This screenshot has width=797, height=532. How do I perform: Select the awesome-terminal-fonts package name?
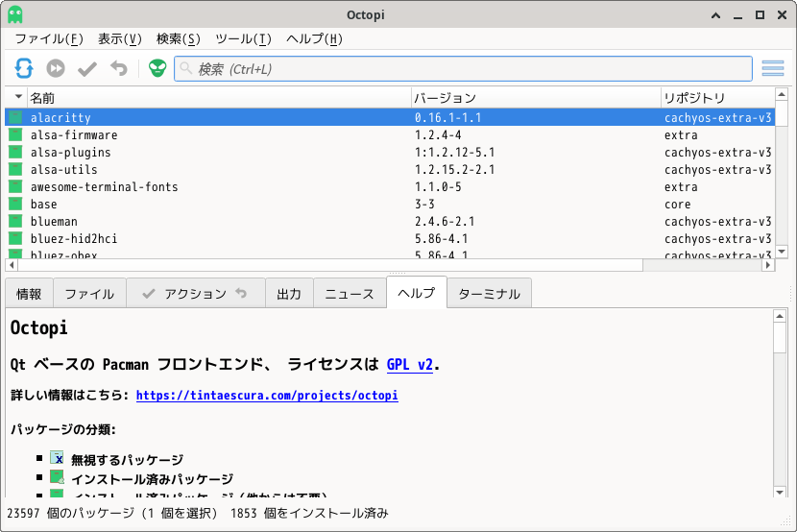point(105,187)
